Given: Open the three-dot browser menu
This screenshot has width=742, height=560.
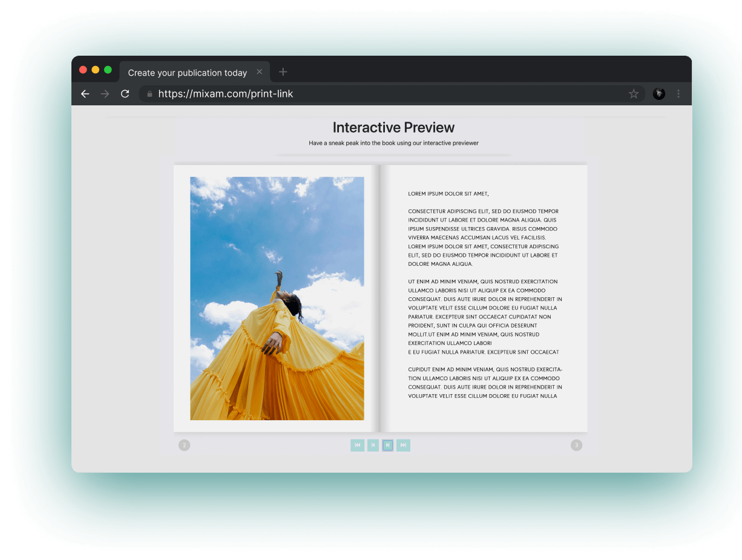Looking at the screenshot, I should tap(678, 94).
